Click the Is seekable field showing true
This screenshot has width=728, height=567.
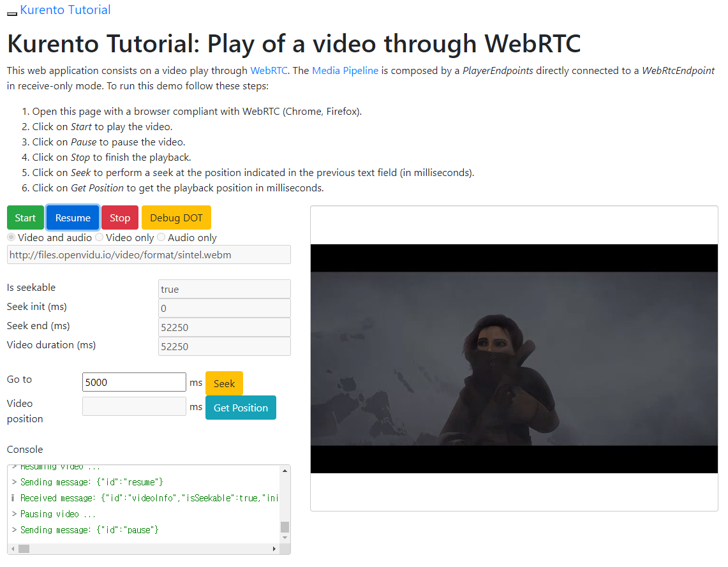tap(224, 289)
